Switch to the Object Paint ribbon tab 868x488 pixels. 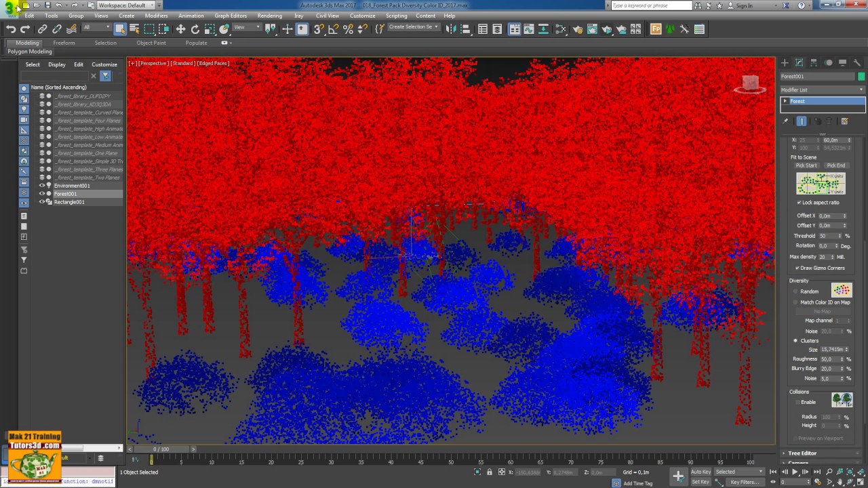pyautogui.click(x=151, y=43)
